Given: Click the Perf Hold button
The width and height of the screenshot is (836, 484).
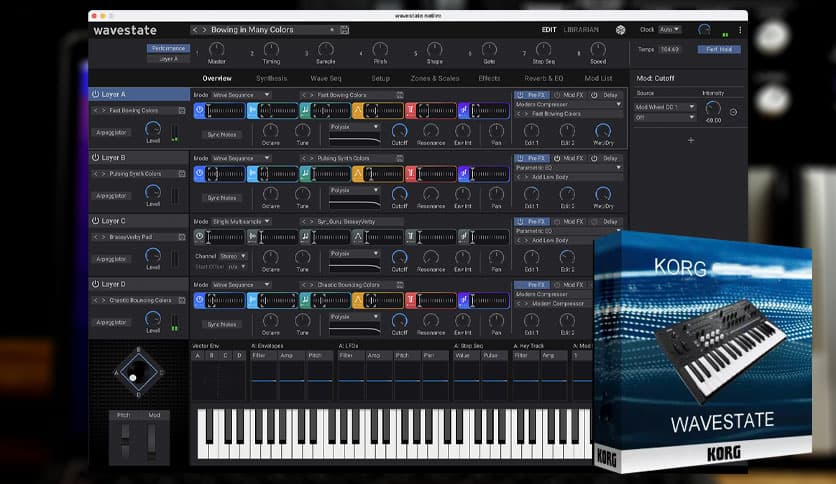Looking at the screenshot, I should [719, 49].
